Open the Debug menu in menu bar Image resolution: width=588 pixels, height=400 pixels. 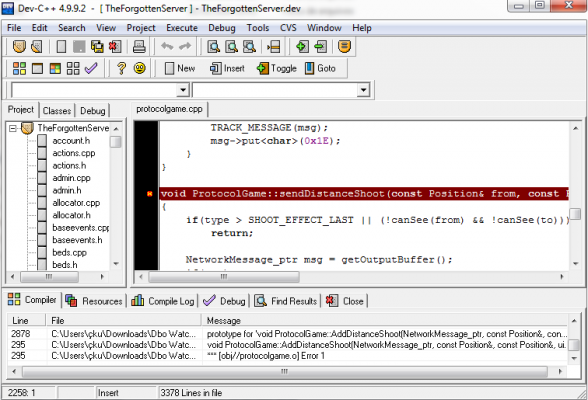[x=222, y=28]
